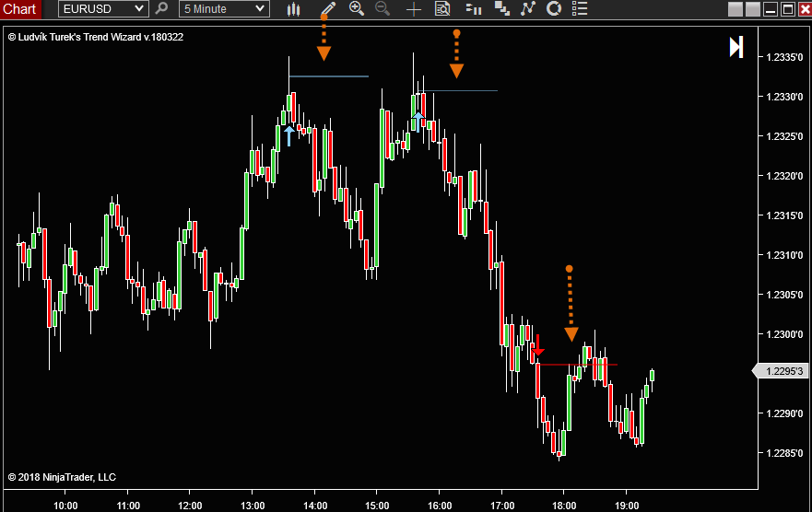This screenshot has height=512, width=812.
Task: Select the first blue line near 1.2333
Action: point(329,76)
